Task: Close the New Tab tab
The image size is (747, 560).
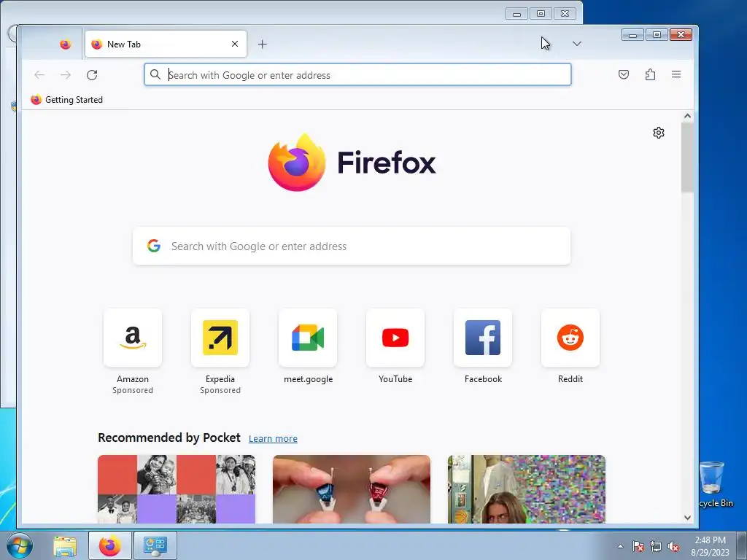Action: 235,44
